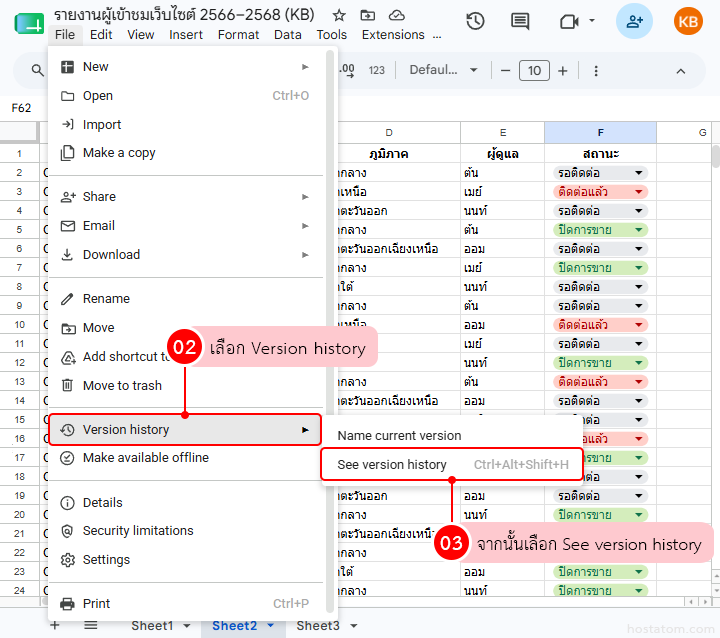Increase font size with plus button
720x638 pixels.
click(x=562, y=71)
